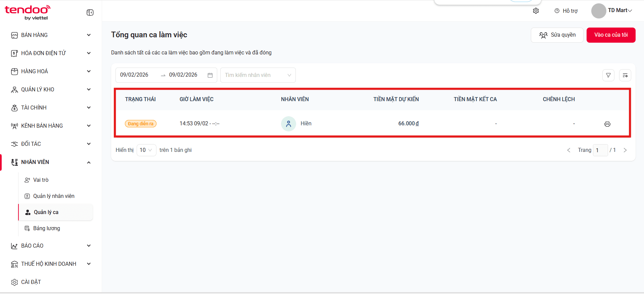Open the Tìm kiếm nhân viên dropdown

[x=258, y=75]
